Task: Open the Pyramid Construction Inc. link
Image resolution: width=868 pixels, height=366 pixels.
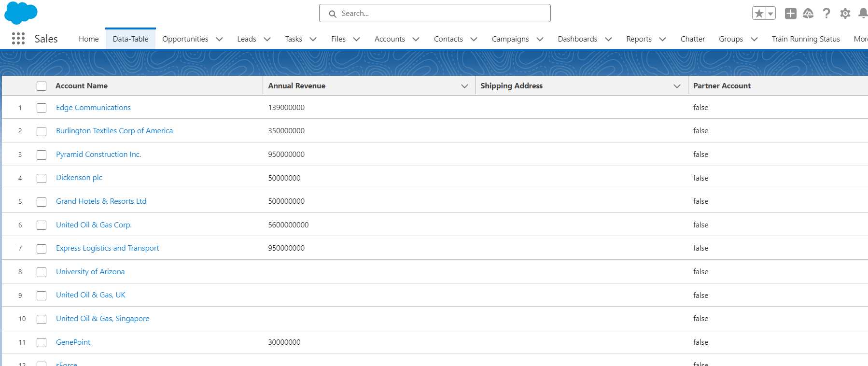Action: 98,155
